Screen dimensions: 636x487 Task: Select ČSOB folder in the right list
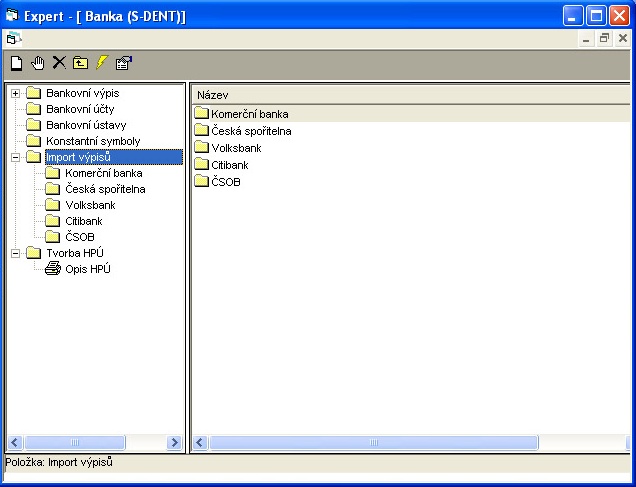click(x=225, y=182)
